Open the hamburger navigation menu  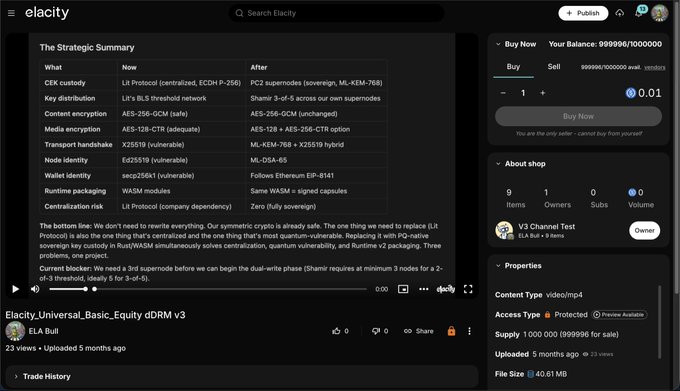coord(11,13)
